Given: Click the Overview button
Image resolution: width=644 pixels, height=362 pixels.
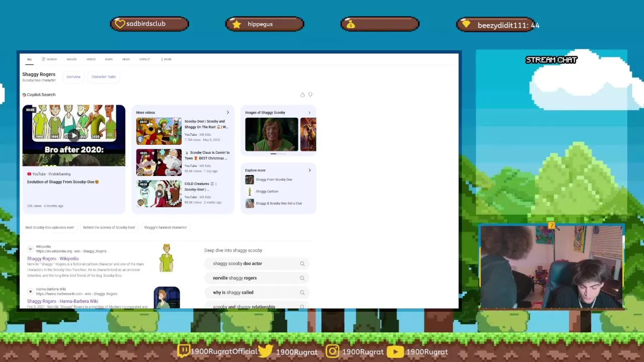Looking at the screenshot, I should coord(73,77).
